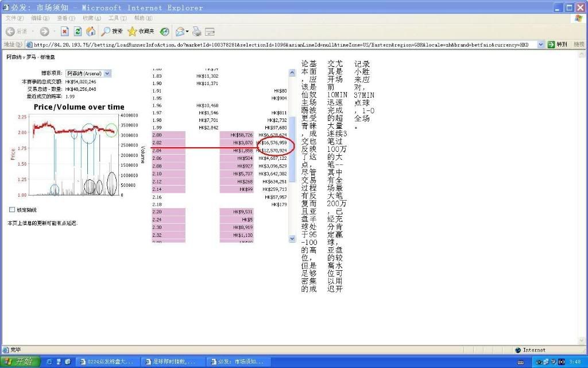The height and width of the screenshot is (368, 588).
Task: Click the 转到 Go button
Action: click(557, 44)
